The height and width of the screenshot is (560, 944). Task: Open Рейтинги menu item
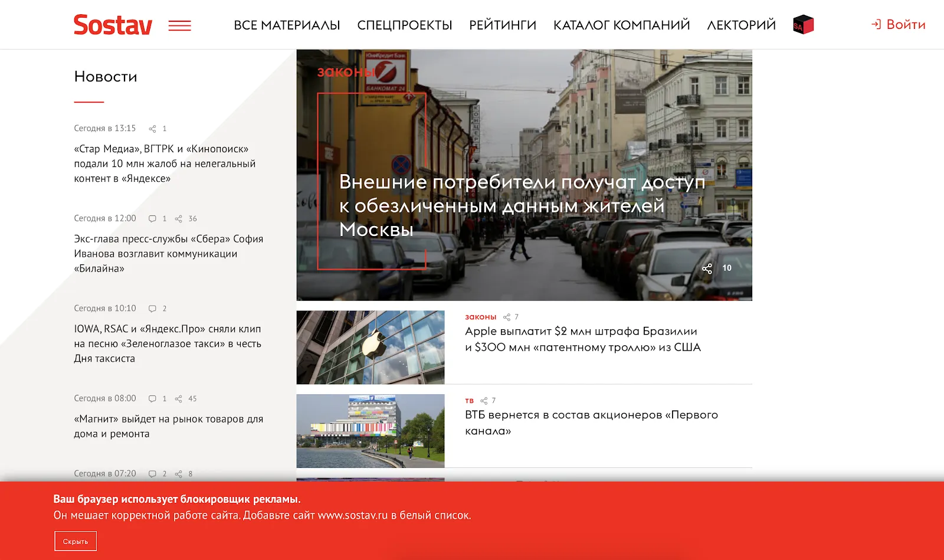[503, 25]
